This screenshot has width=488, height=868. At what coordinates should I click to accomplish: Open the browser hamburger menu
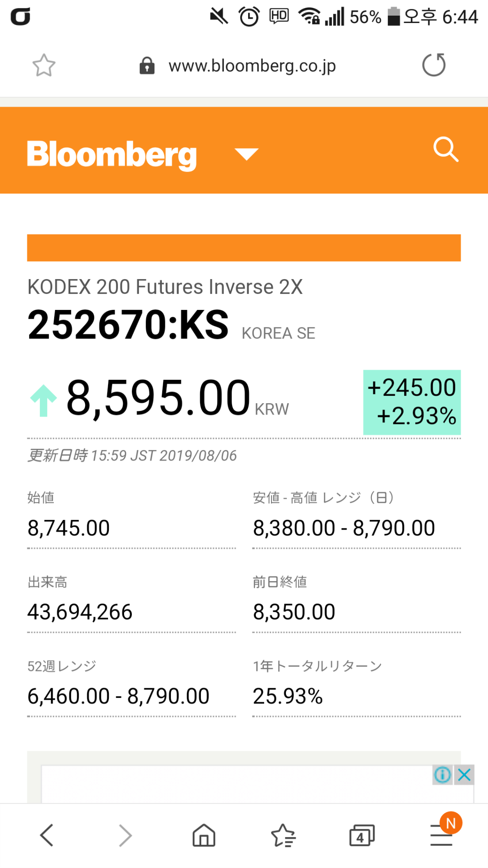click(442, 836)
